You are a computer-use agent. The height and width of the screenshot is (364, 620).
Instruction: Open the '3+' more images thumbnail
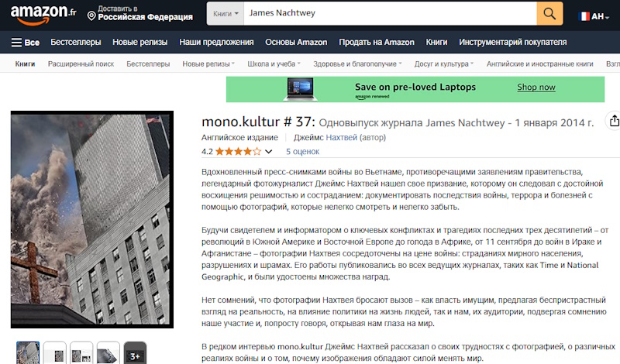pos(135,352)
